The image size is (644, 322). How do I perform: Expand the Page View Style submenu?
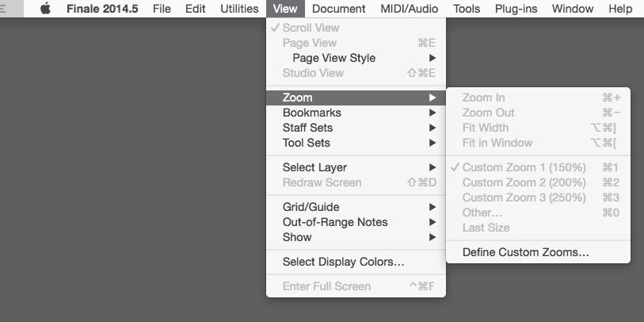point(333,58)
